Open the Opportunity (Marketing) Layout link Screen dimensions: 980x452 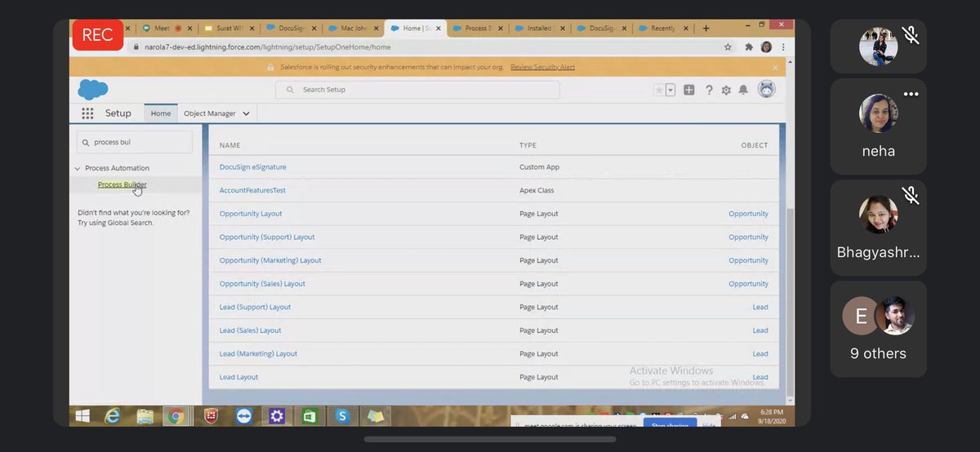[270, 260]
